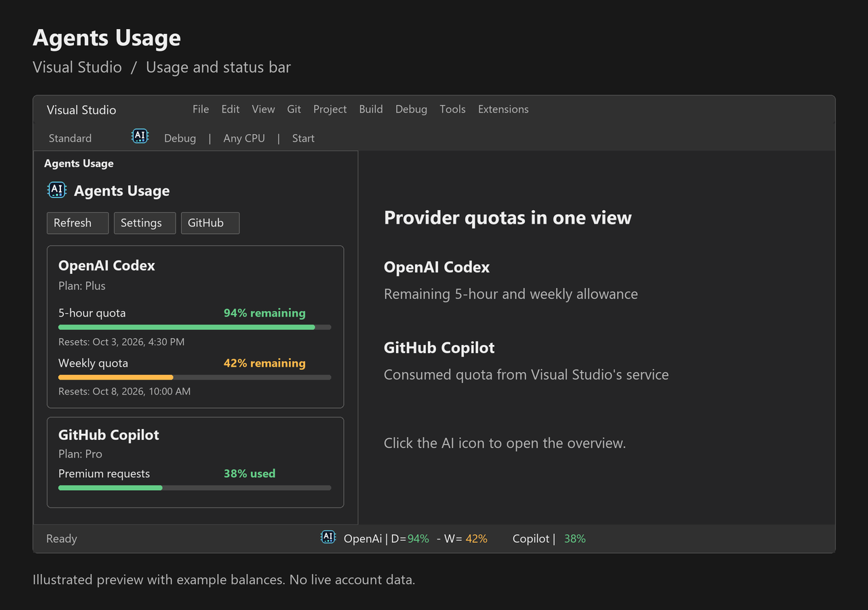Click the AI icon in the toolbar
The width and height of the screenshot is (868, 610).
140,136
